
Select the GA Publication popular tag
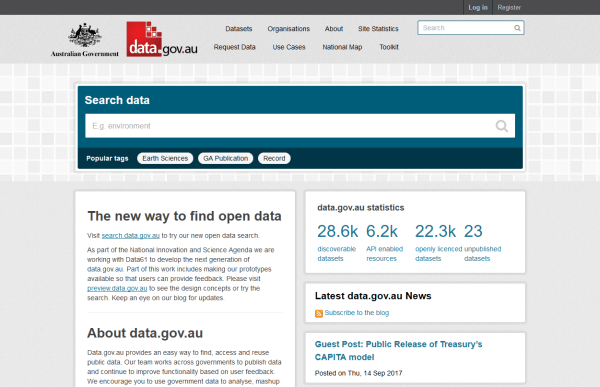point(225,158)
